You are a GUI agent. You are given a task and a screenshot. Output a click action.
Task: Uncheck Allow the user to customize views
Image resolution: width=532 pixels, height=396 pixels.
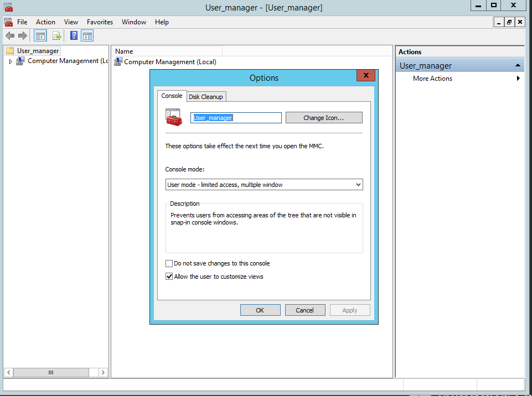point(169,277)
